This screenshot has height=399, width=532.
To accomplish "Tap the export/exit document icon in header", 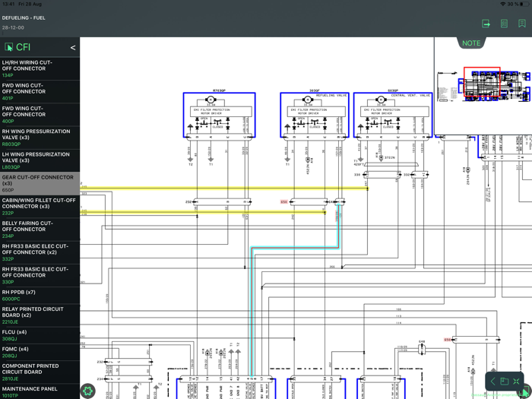I will [486, 24].
